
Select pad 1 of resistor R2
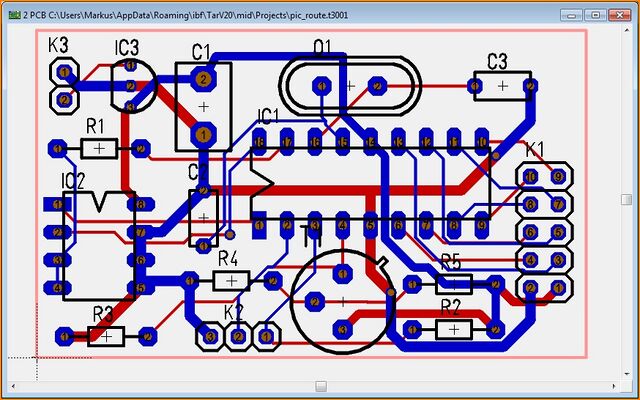pyautogui.click(x=411, y=329)
